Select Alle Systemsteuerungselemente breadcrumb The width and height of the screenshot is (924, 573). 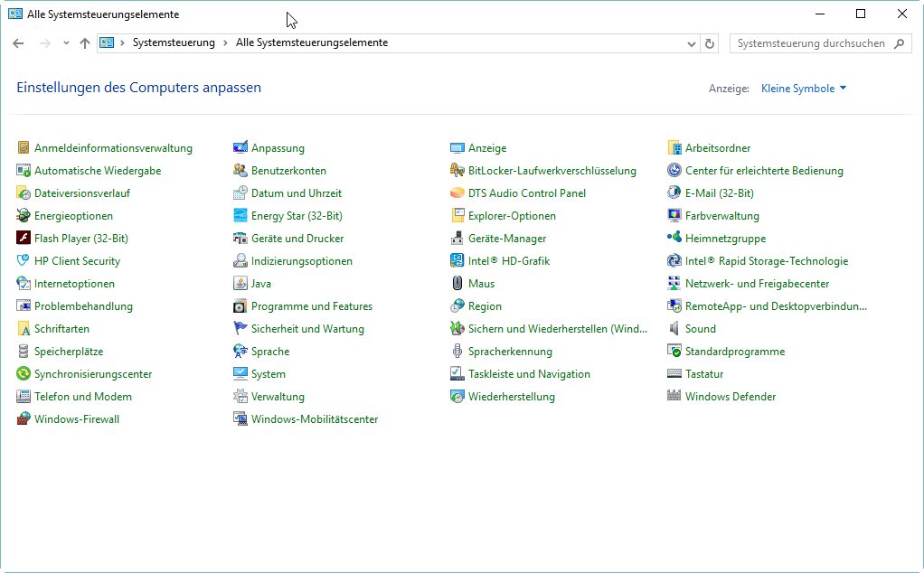(312, 42)
